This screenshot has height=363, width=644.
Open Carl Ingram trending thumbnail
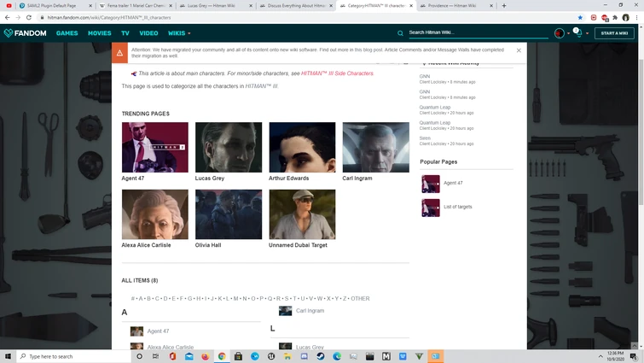tap(376, 147)
